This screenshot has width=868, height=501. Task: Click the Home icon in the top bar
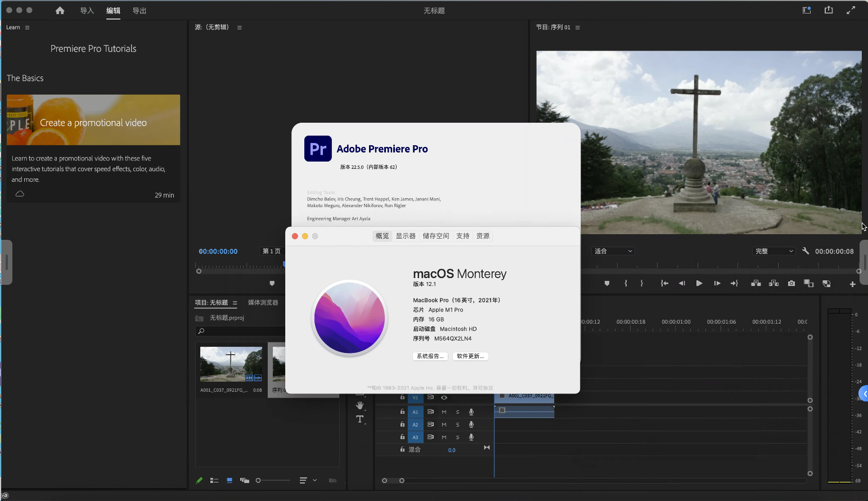(x=60, y=11)
